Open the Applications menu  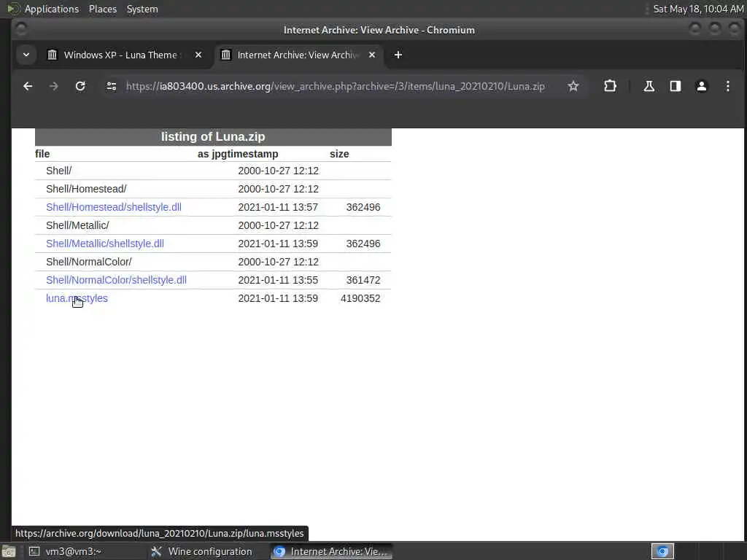[52, 9]
